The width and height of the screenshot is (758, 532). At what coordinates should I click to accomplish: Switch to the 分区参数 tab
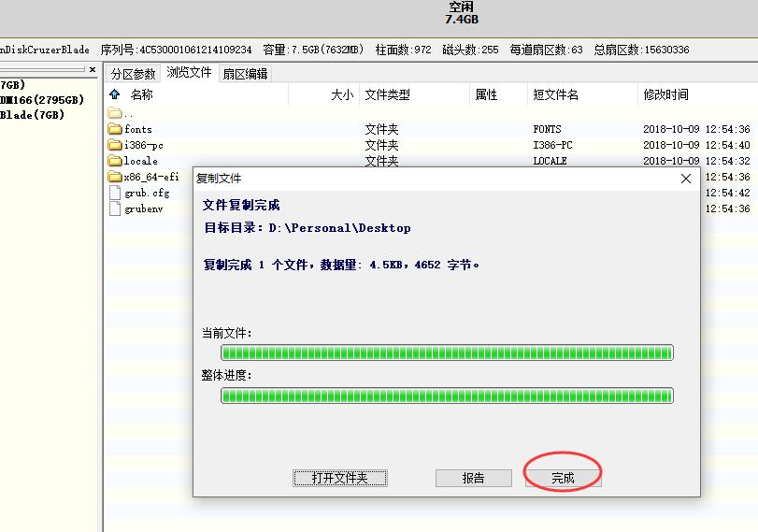(x=133, y=74)
